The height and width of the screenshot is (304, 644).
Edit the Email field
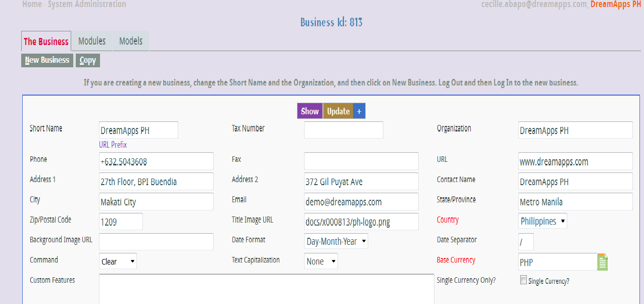362,202
